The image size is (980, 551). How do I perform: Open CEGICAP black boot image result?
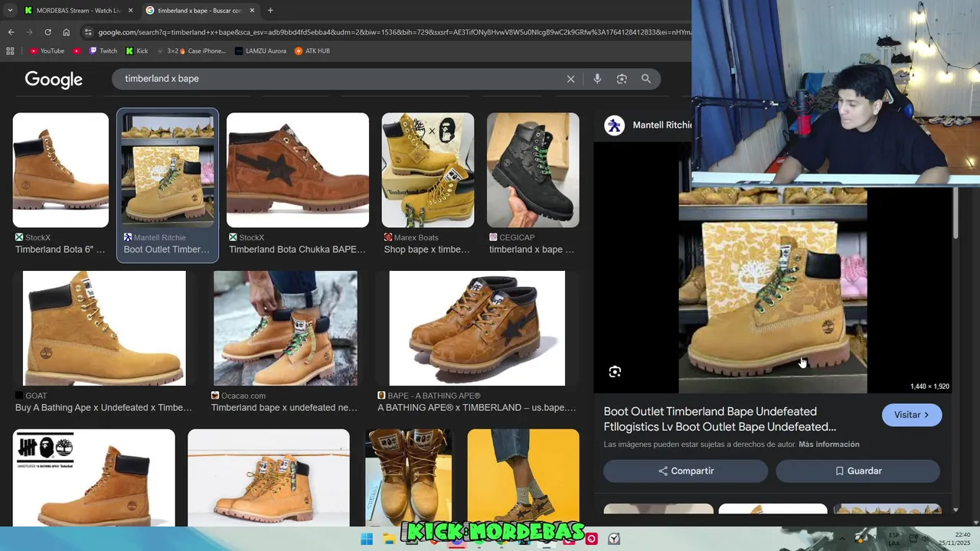[533, 170]
